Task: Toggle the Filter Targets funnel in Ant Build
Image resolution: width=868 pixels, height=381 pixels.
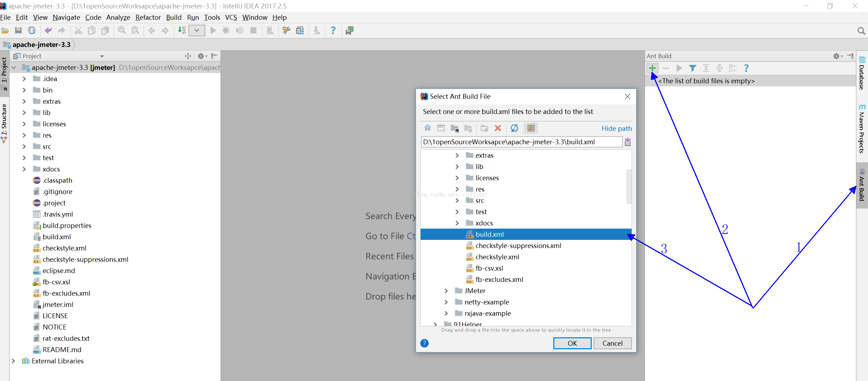Action: [x=693, y=68]
